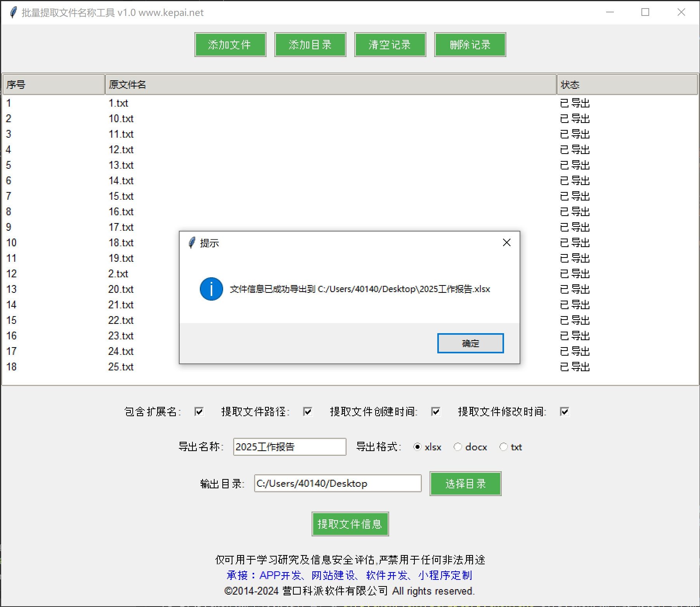Screen dimensions: 700x607
Task: Select the txt export format
Action: pyautogui.click(x=504, y=447)
